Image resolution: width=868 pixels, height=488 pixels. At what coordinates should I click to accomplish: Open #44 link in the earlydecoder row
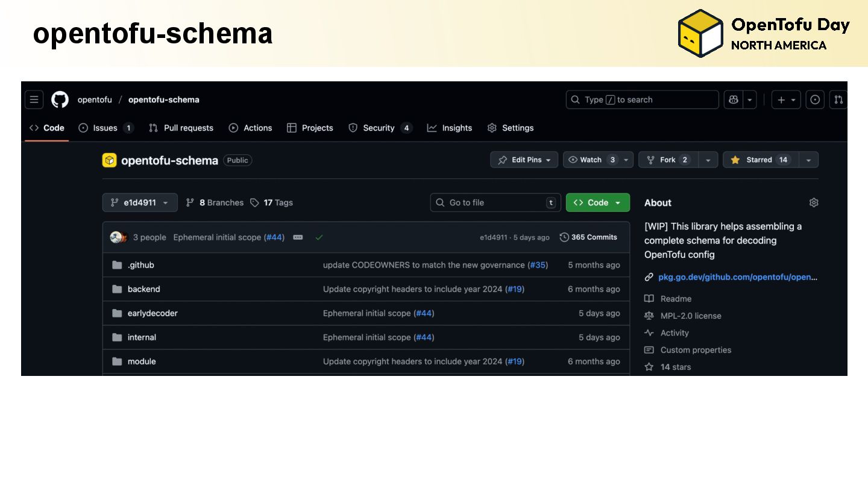click(424, 313)
